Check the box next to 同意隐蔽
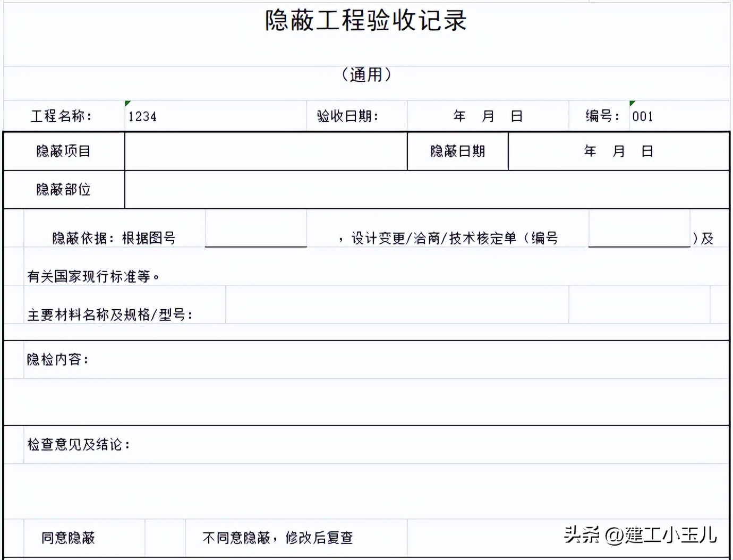Viewport: 733px width, 560px height. pyautogui.click(x=164, y=538)
